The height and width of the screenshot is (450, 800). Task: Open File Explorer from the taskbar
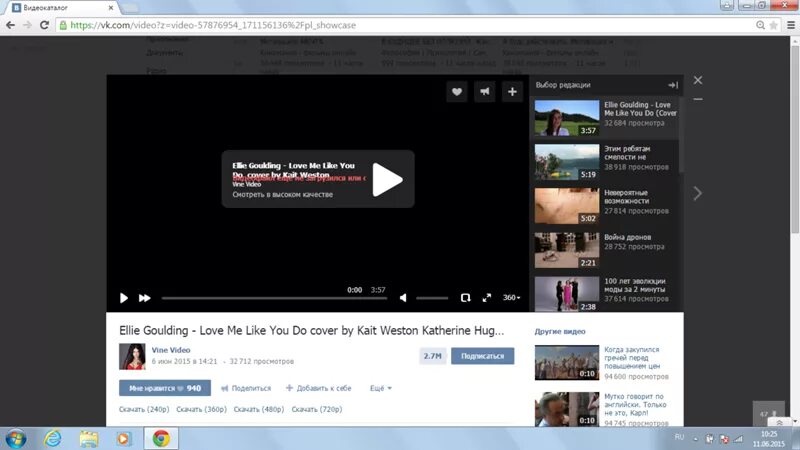click(x=89, y=439)
